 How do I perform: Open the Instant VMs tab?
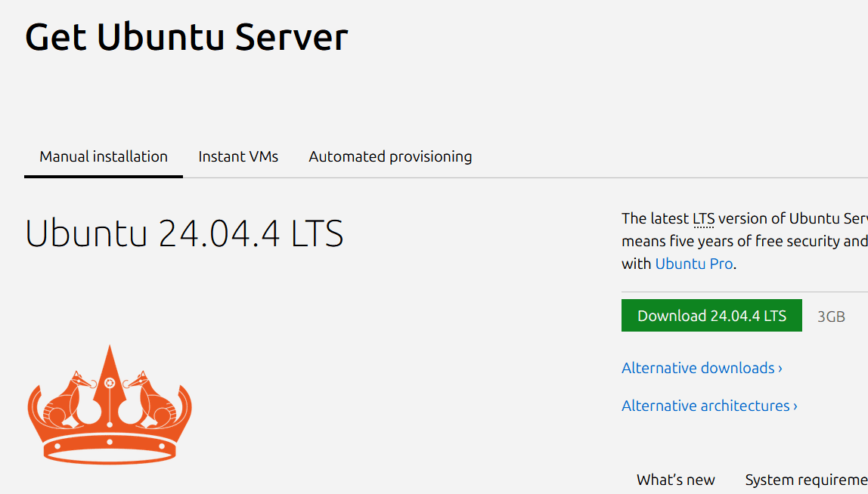238,157
